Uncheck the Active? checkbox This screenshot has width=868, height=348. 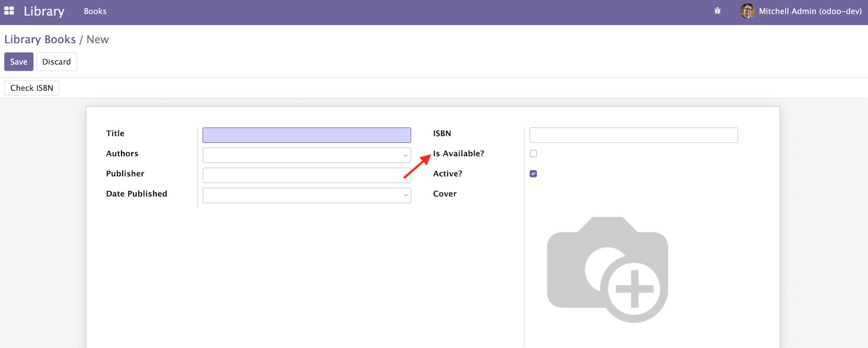point(533,174)
